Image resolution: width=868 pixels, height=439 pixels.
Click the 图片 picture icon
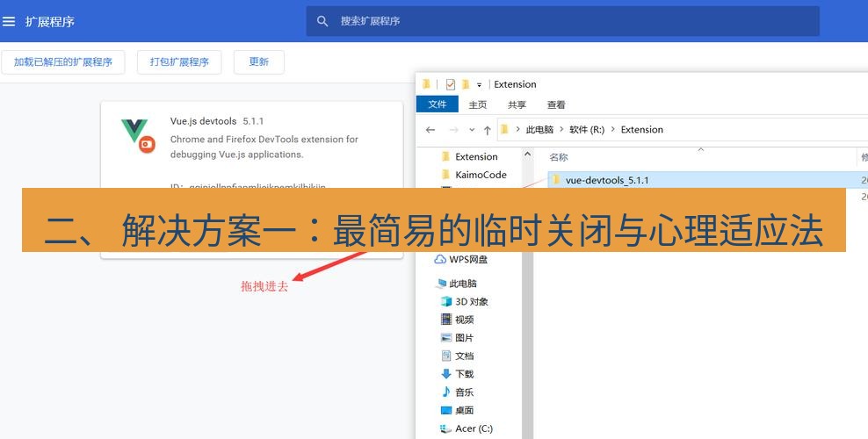tap(446, 337)
